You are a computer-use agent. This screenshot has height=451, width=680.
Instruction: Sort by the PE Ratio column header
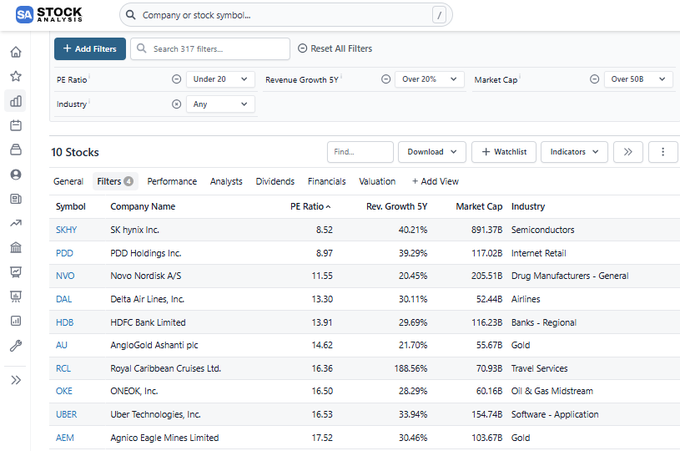(310, 206)
